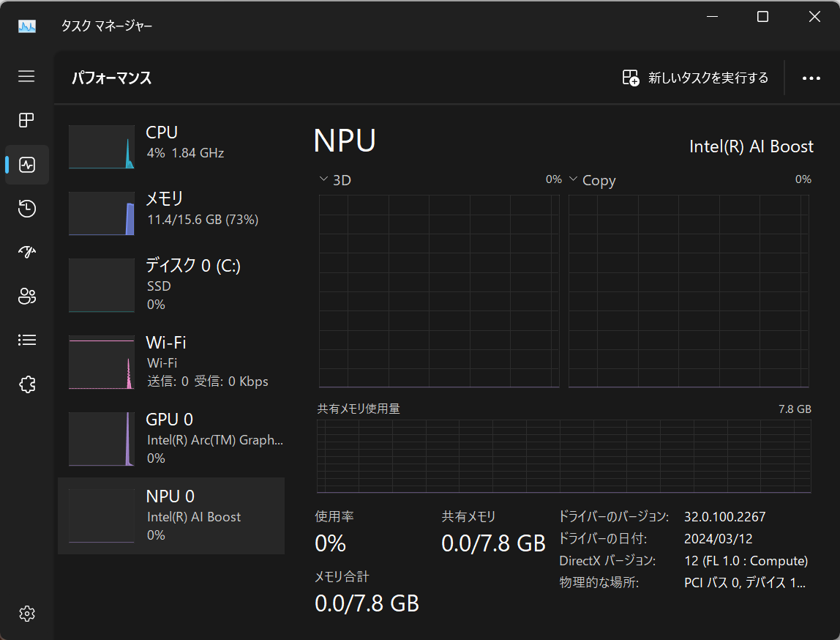Open the Processes page icon
This screenshot has height=640, width=840.
tap(26, 120)
